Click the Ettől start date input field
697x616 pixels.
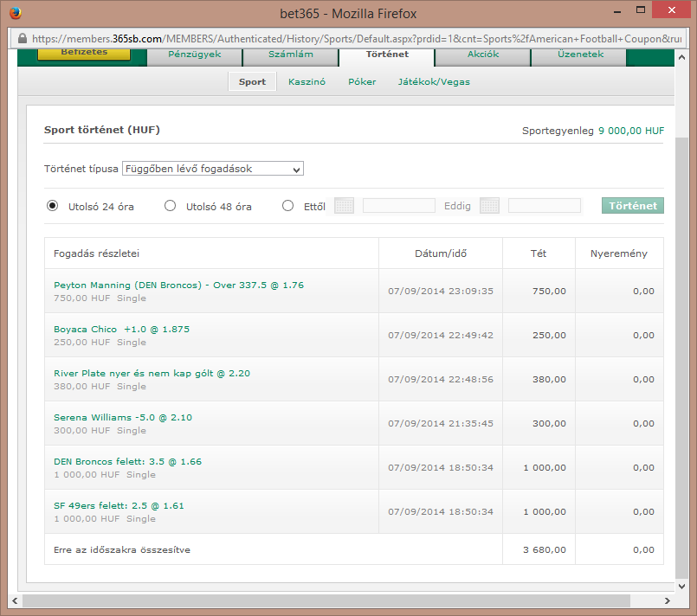[399, 206]
